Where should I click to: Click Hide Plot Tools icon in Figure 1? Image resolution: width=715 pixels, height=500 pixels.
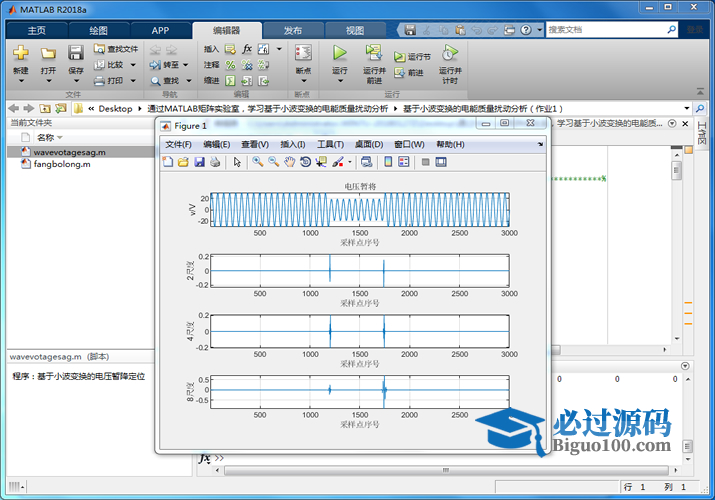pyautogui.click(x=425, y=162)
